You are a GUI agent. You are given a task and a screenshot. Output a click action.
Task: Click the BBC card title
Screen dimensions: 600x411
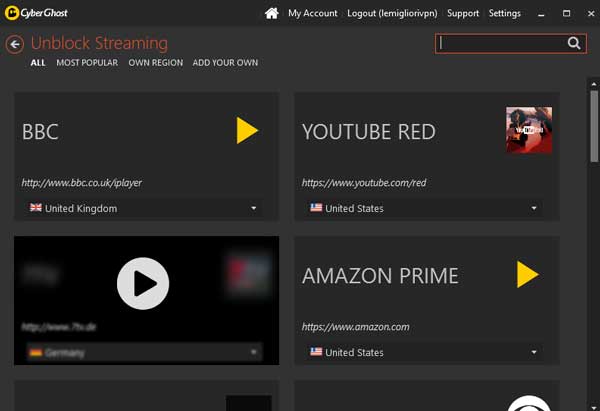[40, 132]
